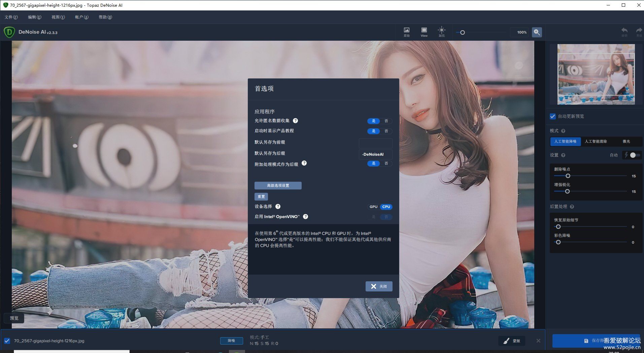Set 允许匿名数据收集 to 否
644x353 pixels.
386,121
